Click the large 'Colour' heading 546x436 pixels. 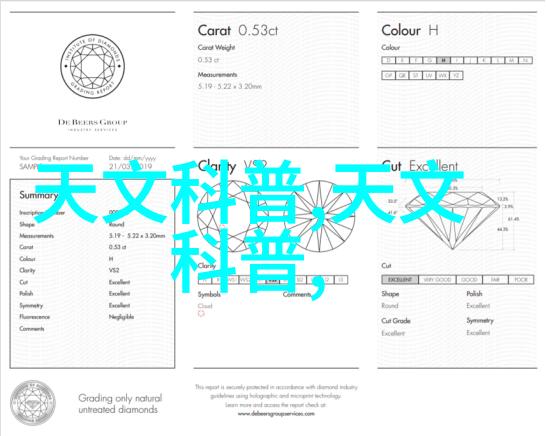click(x=401, y=31)
